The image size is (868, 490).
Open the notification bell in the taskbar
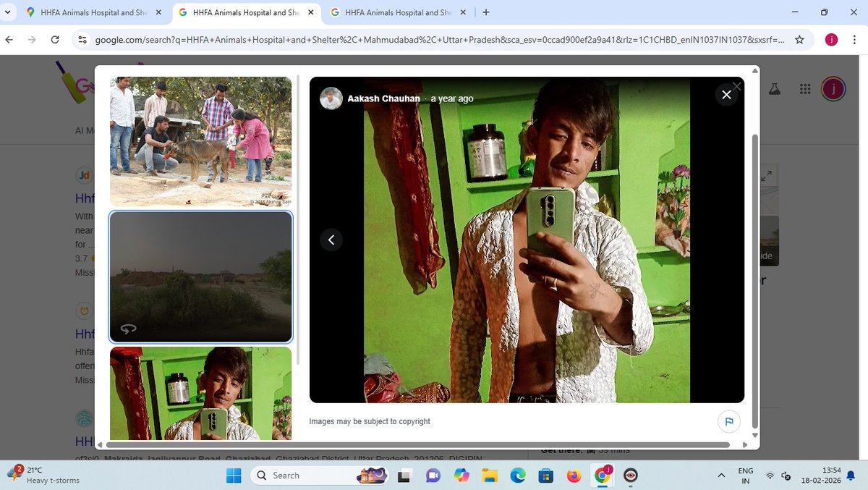coord(850,476)
